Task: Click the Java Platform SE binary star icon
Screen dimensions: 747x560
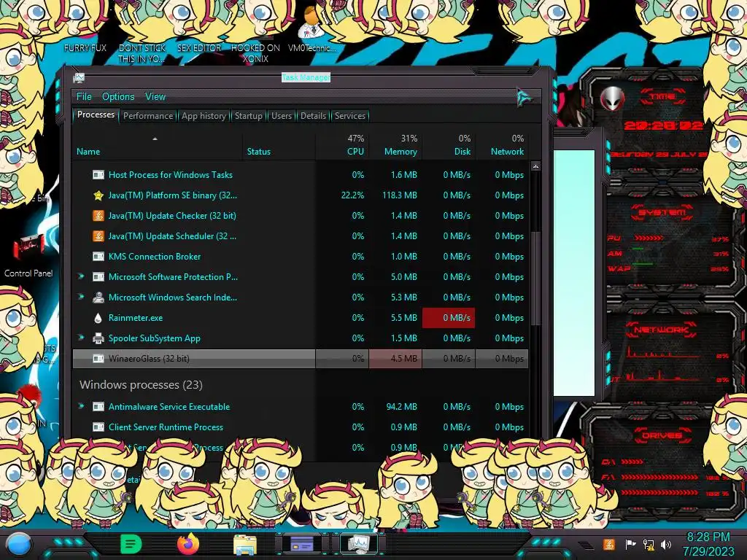Action: tap(98, 195)
